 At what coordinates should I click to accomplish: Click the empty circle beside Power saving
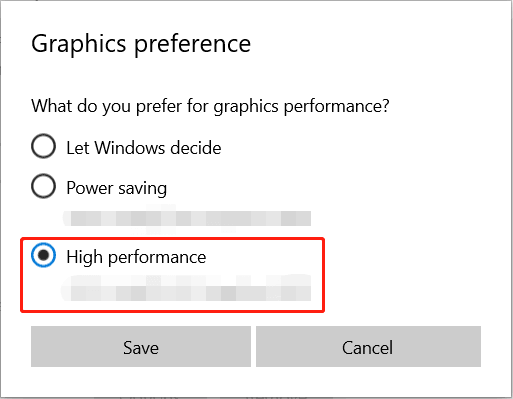(x=43, y=186)
